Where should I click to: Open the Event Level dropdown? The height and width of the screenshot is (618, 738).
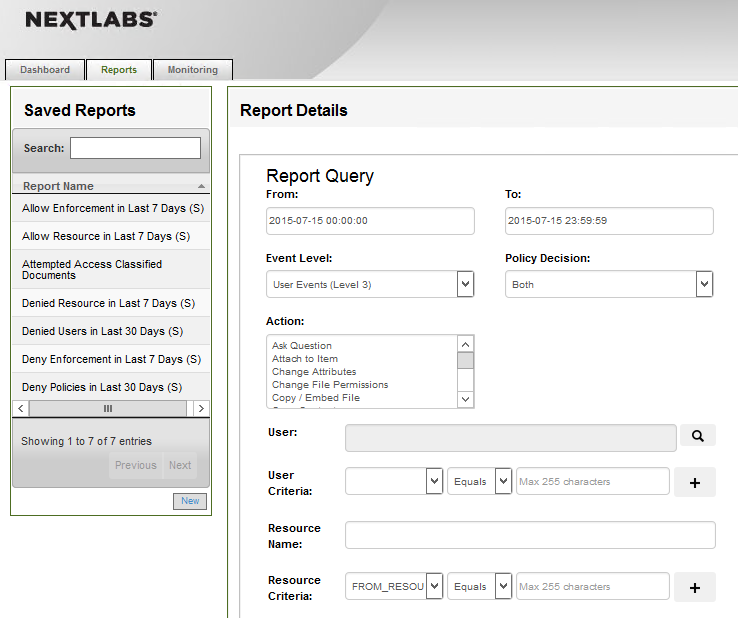(370, 284)
